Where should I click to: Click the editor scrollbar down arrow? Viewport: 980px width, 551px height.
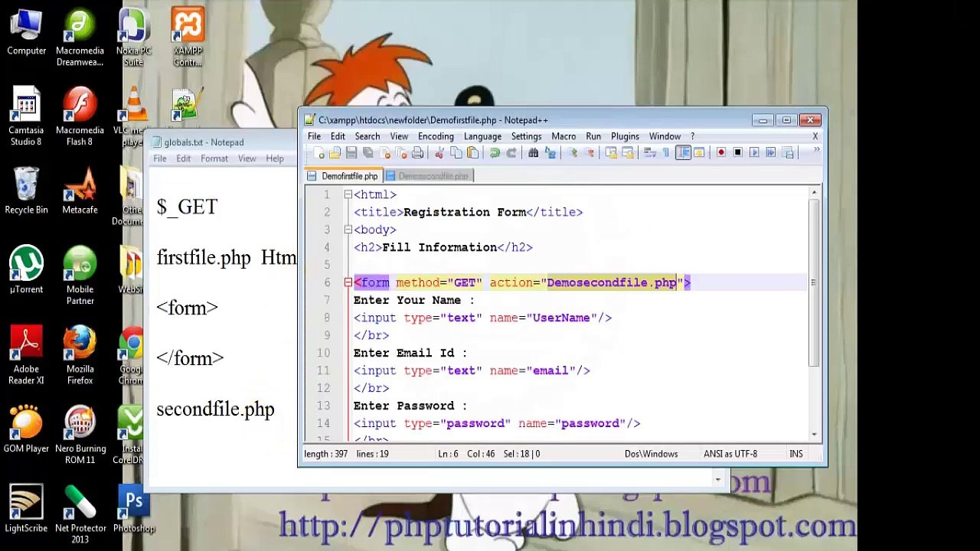coord(814,434)
